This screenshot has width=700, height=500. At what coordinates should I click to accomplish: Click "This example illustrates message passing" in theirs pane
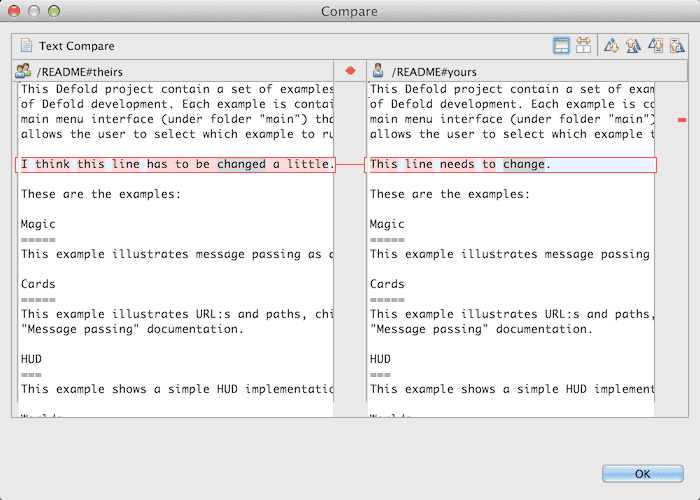[160, 254]
